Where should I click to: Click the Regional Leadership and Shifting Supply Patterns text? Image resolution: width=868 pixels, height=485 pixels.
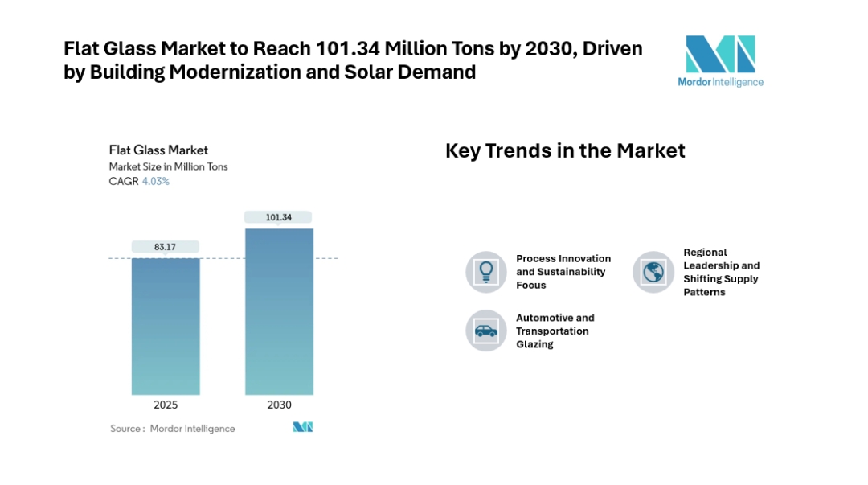721,272
